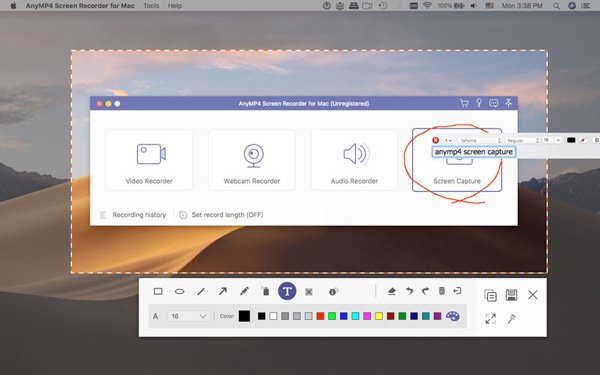Undo the last annotation
Image resolution: width=600 pixels, height=375 pixels.
click(409, 291)
